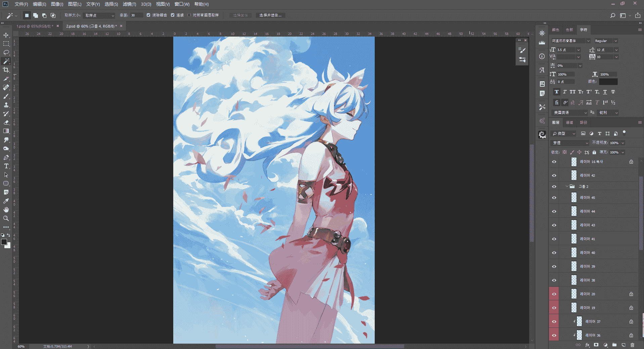Open the font style Regular dropdown
The width and height of the screenshot is (644, 349).
click(x=606, y=41)
